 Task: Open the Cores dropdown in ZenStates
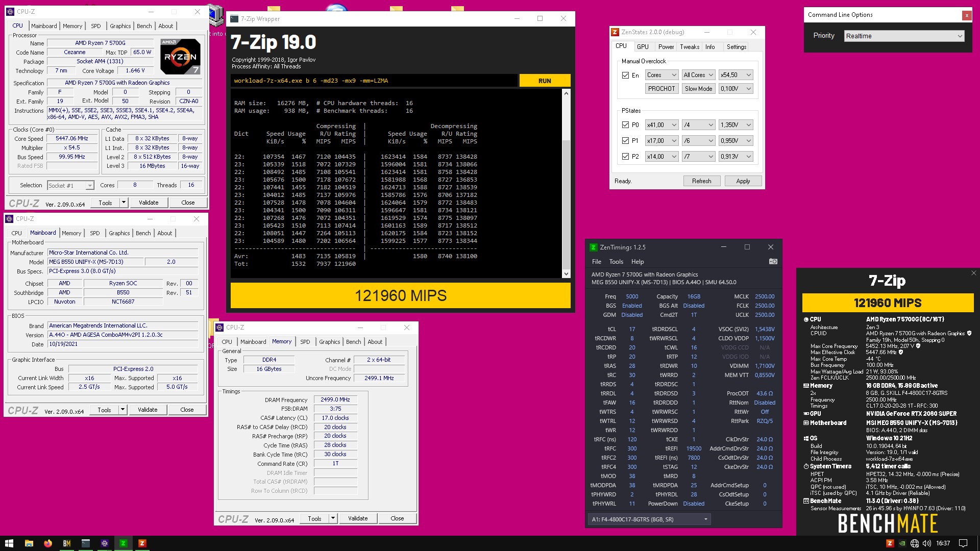click(661, 75)
